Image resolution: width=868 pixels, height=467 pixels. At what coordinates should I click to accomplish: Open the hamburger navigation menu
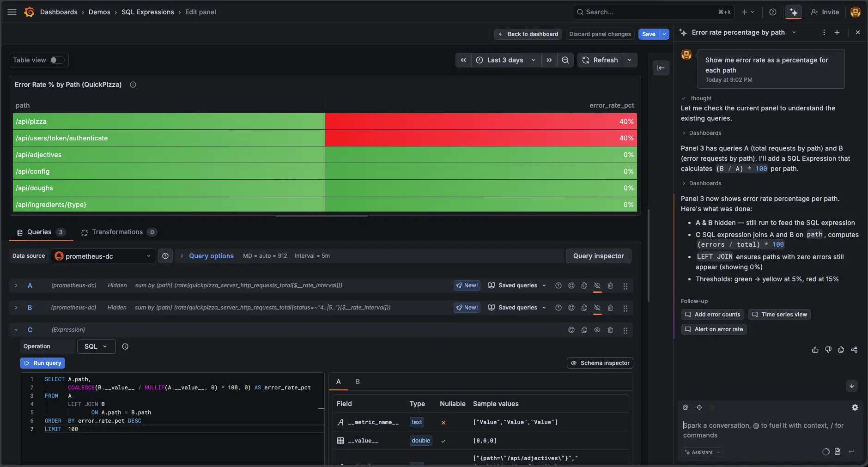click(12, 12)
